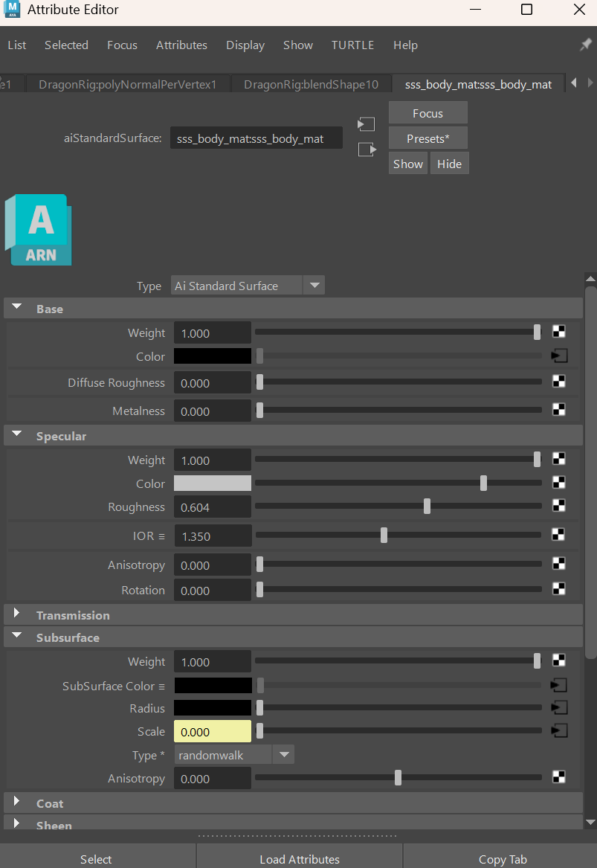Image resolution: width=597 pixels, height=868 pixels.
Task: Click Diffuse Roughness checker map button
Action: [559, 382]
